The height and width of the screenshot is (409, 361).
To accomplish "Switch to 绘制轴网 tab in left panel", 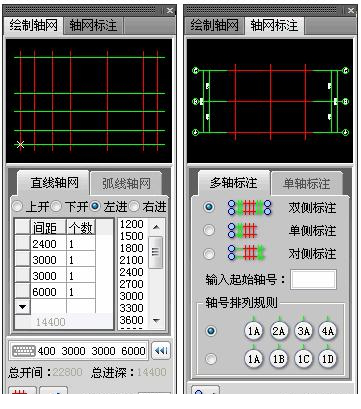I will (33, 25).
